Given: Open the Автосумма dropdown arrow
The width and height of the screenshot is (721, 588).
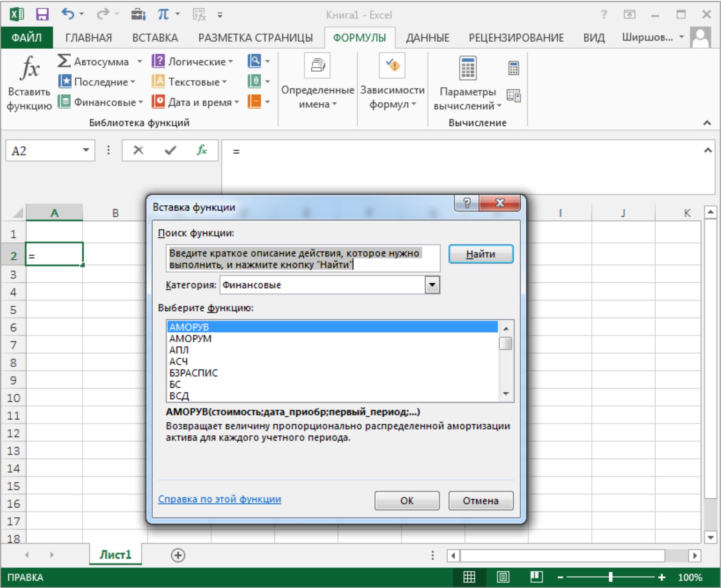Looking at the screenshot, I should tap(140, 61).
